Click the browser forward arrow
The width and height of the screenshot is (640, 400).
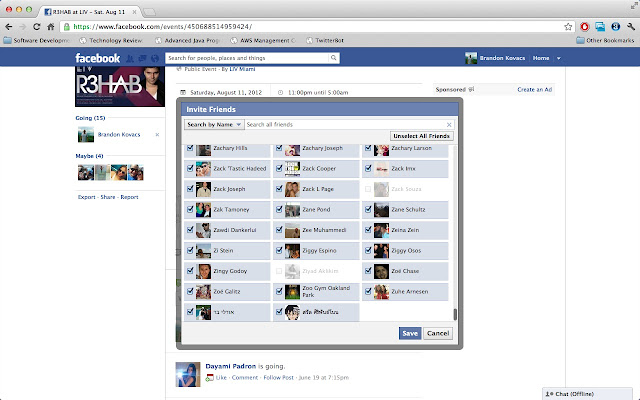point(22,27)
